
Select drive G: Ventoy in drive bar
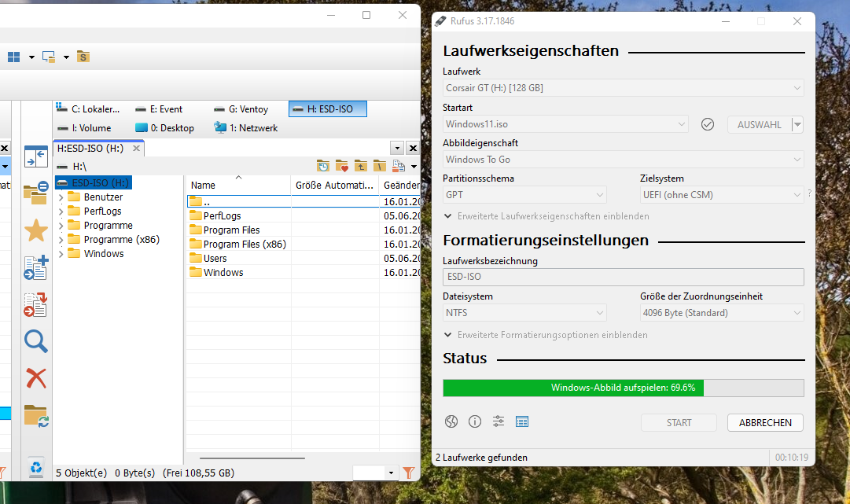(241, 109)
